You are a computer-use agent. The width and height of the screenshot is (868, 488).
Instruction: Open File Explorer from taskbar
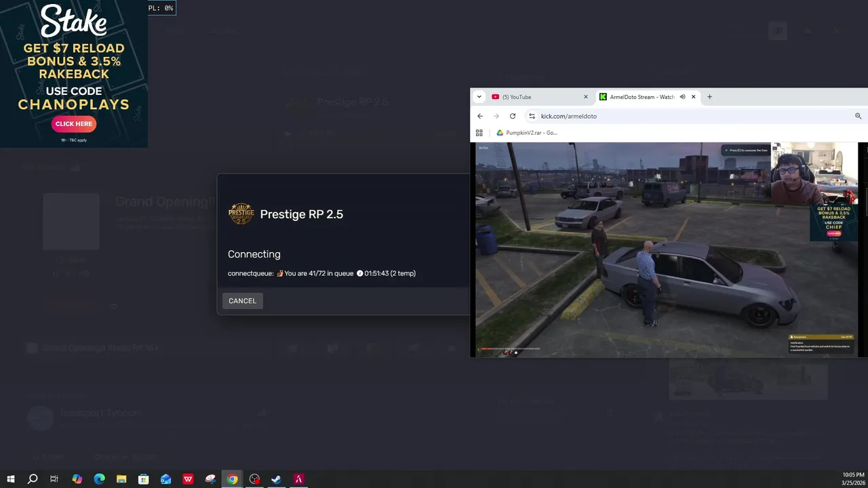click(x=121, y=479)
